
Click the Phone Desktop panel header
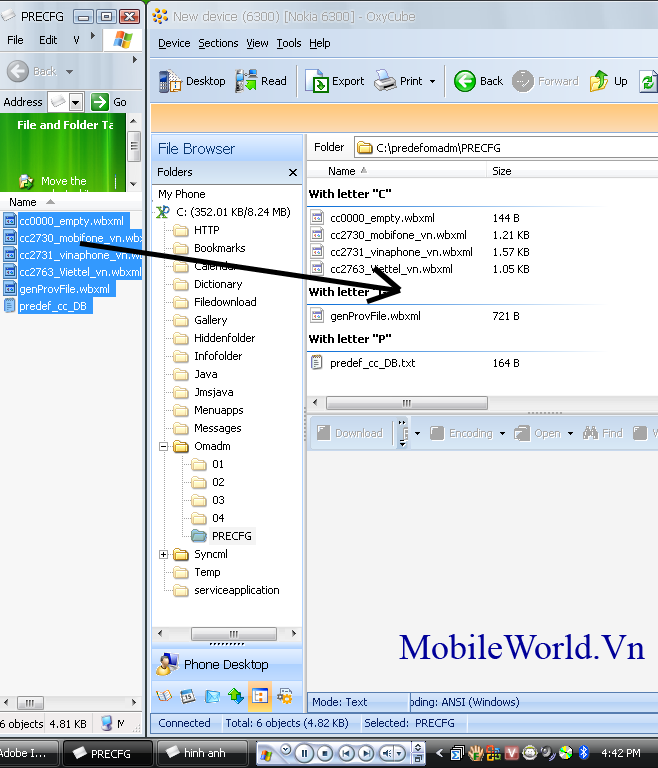226,664
